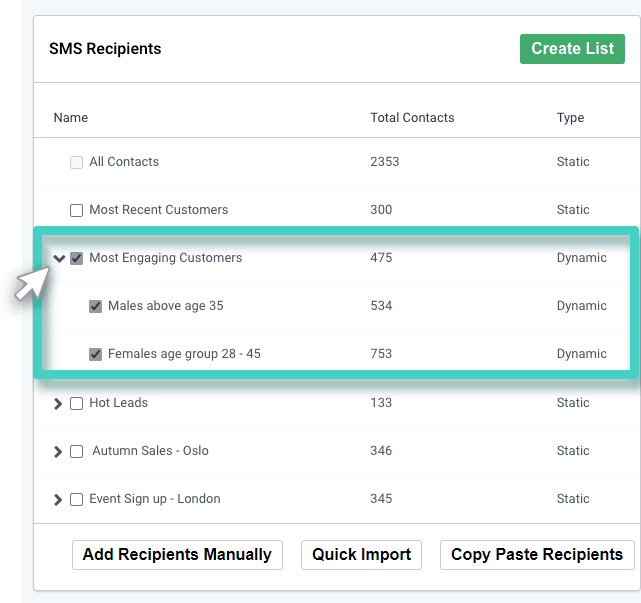The height and width of the screenshot is (603, 641).
Task: Click the Total Contacts column header
Action: click(x=412, y=118)
